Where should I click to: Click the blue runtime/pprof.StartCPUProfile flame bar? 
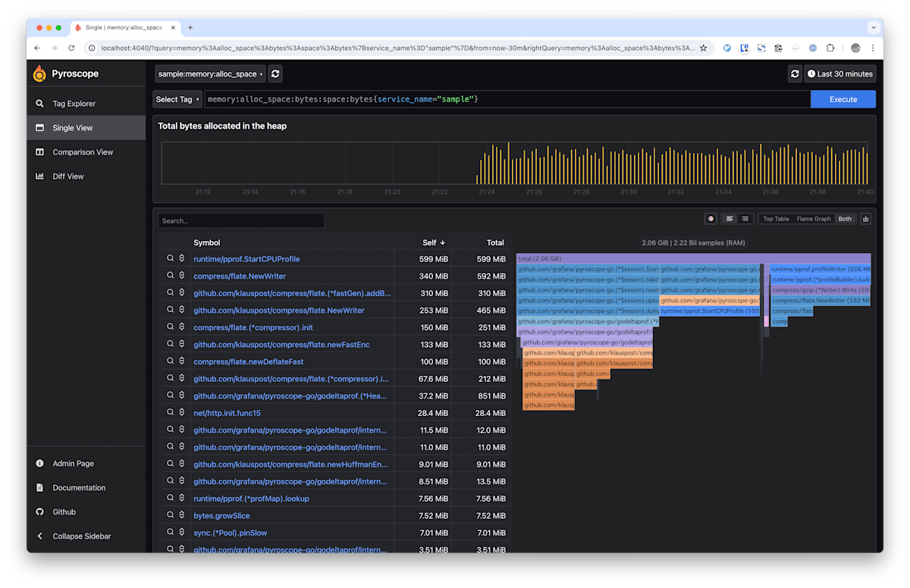(709, 311)
